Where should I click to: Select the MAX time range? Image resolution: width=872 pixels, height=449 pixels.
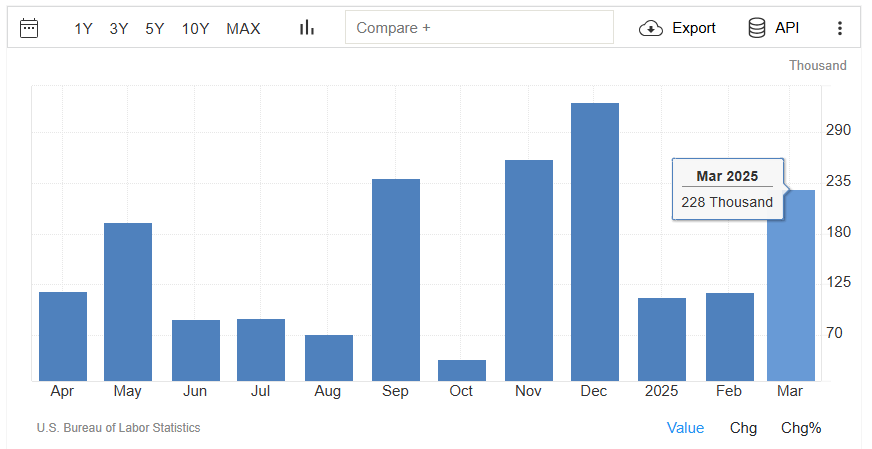point(243,28)
